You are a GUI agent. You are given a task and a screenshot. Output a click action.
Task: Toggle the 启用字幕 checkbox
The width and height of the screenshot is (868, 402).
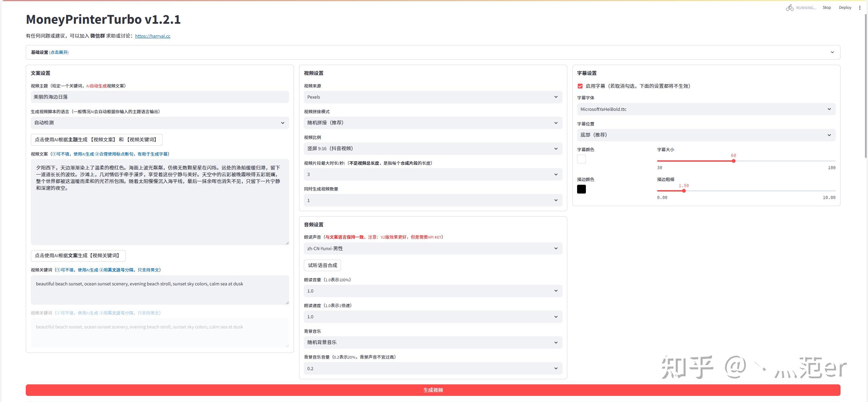pyautogui.click(x=580, y=86)
